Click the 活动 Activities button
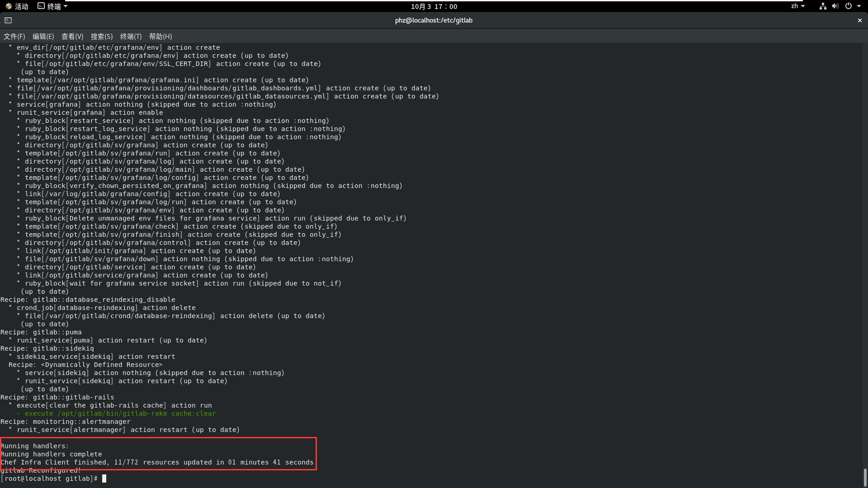868x488 pixels. tap(21, 6)
